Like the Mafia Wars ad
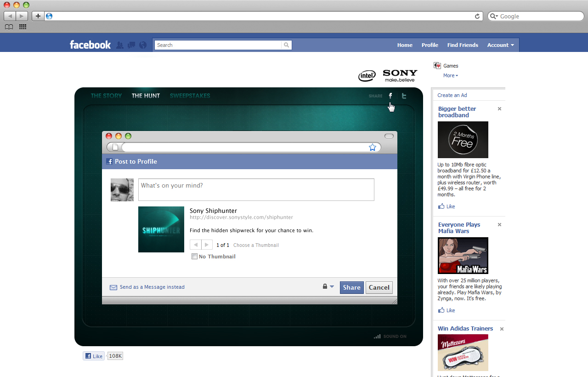Image resolution: width=588 pixels, height=377 pixels. tap(447, 310)
